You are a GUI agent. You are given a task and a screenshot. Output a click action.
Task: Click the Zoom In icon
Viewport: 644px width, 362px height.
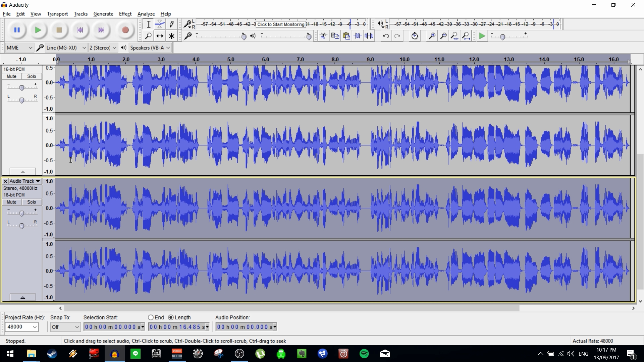[432, 36]
